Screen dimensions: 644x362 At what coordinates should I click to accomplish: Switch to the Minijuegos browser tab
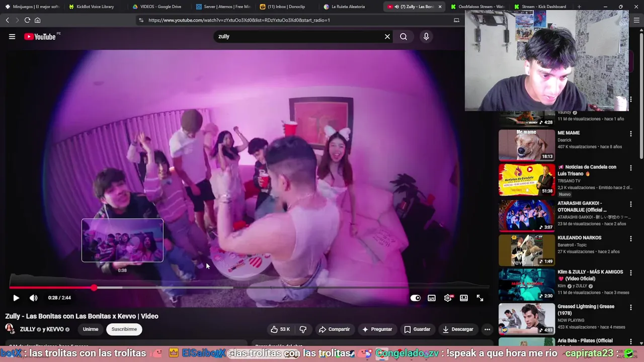(x=32, y=7)
